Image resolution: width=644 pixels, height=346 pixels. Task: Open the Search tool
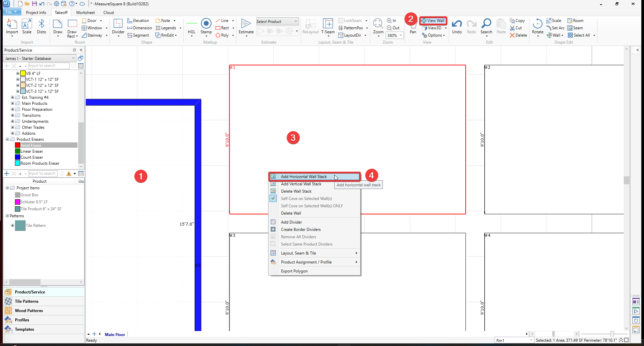tap(486, 24)
